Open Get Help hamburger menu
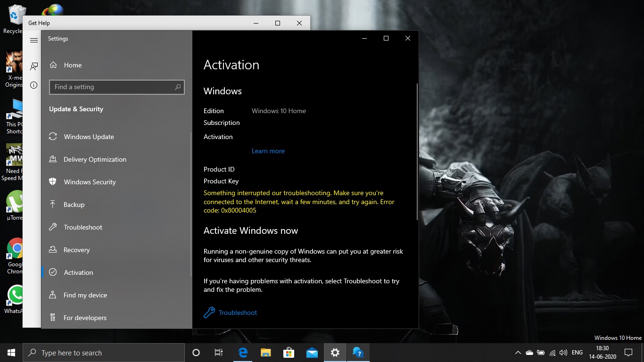The width and height of the screenshot is (644, 362). pos(34,41)
